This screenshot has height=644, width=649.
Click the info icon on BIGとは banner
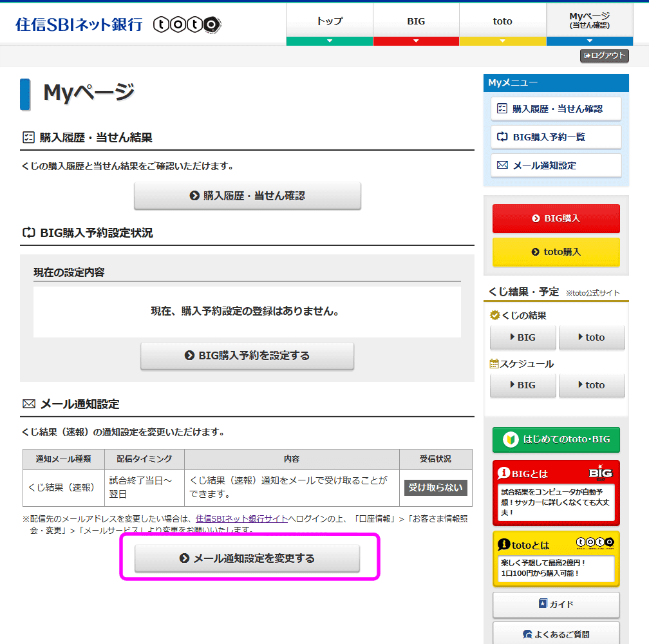pyautogui.click(x=503, y=473)
